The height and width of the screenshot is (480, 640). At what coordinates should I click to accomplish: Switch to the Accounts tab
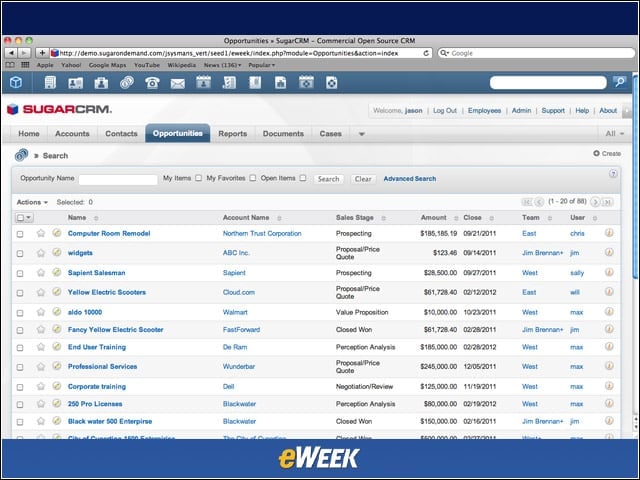click(x=72, y=133)
